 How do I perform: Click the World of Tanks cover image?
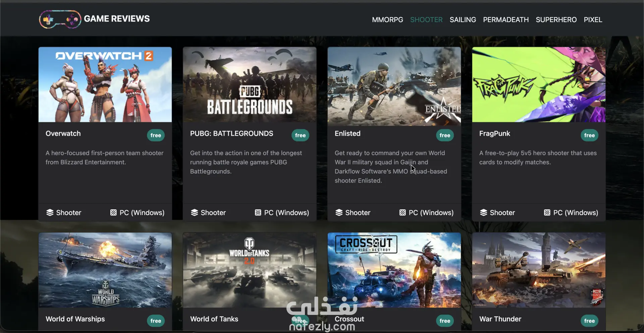[x=250, y=270]
